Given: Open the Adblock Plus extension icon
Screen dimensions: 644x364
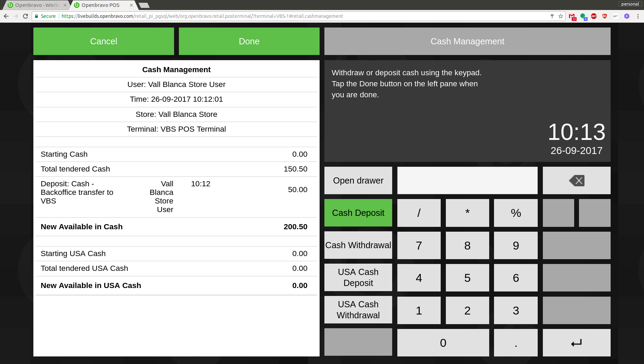Looking at the screenshot, I should click(594, 16).
